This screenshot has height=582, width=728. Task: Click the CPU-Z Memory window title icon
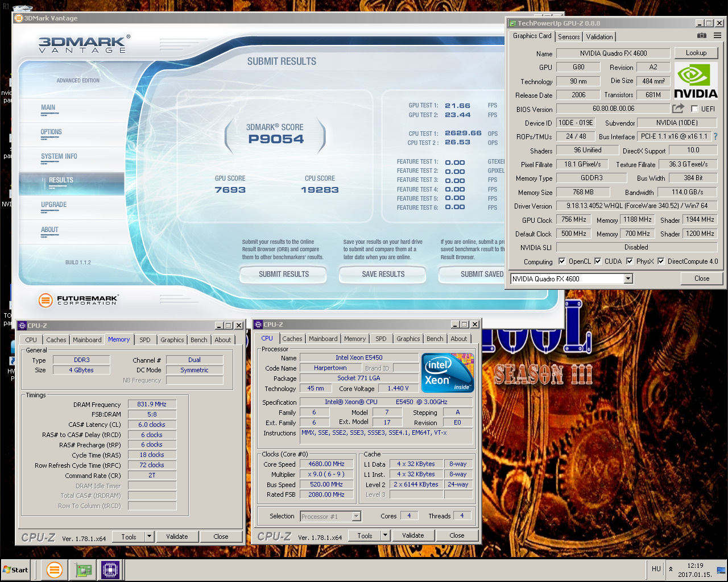(22, 326)
